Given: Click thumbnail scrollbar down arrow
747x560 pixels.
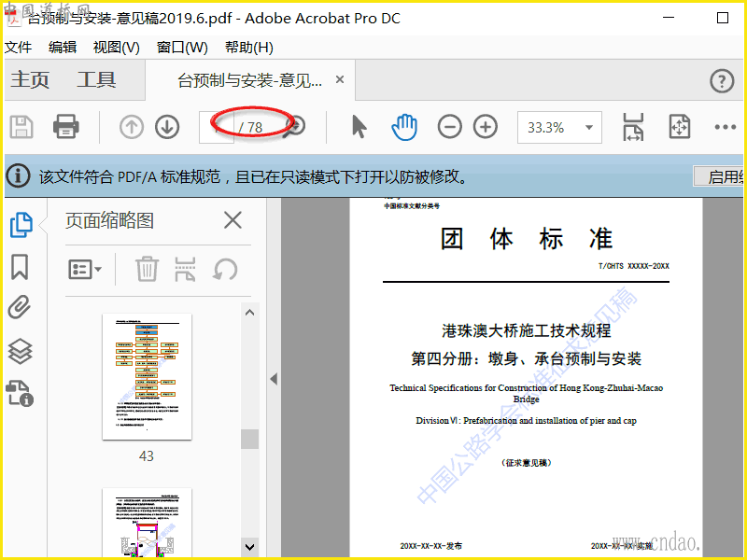Looking at the screenshot, I should pos(249,547).
